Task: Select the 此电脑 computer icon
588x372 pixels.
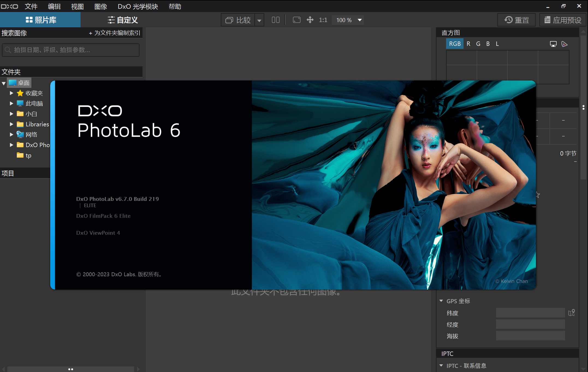Action: [20, 103]
